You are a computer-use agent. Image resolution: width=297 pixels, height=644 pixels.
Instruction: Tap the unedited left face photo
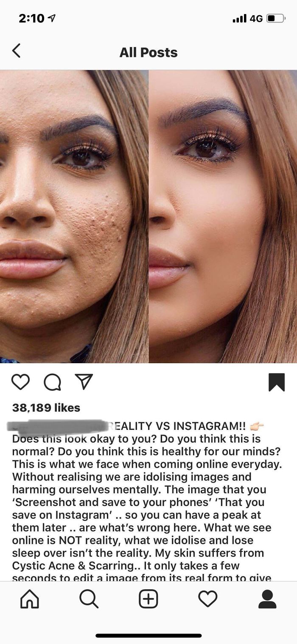click(74, 216)
